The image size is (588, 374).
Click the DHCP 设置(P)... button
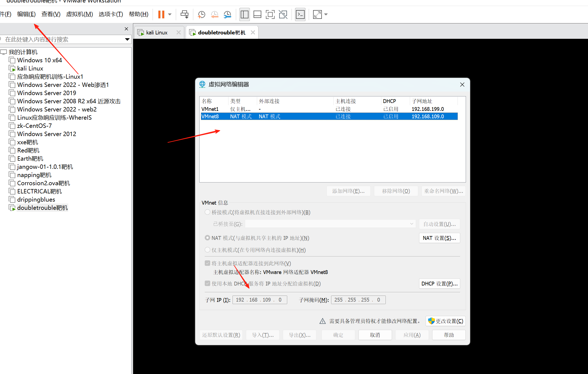click(439, 284)
